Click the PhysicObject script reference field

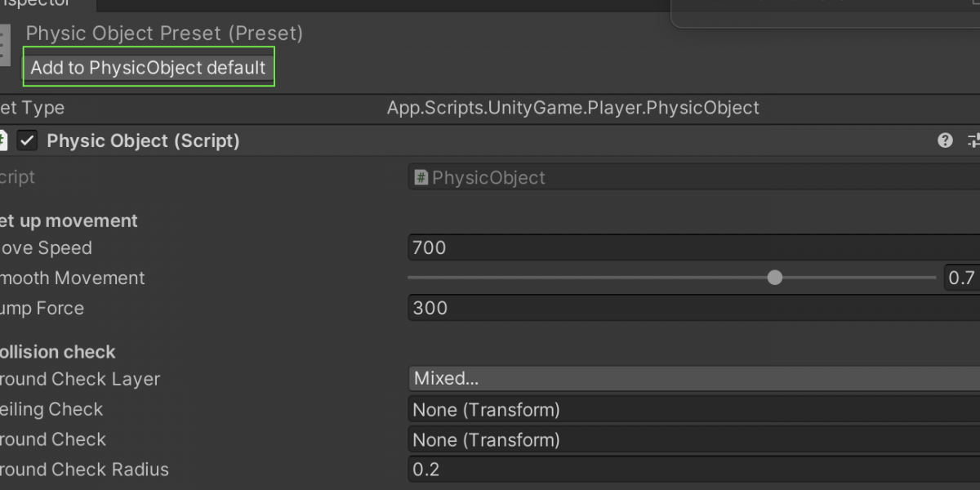[694, 177]
